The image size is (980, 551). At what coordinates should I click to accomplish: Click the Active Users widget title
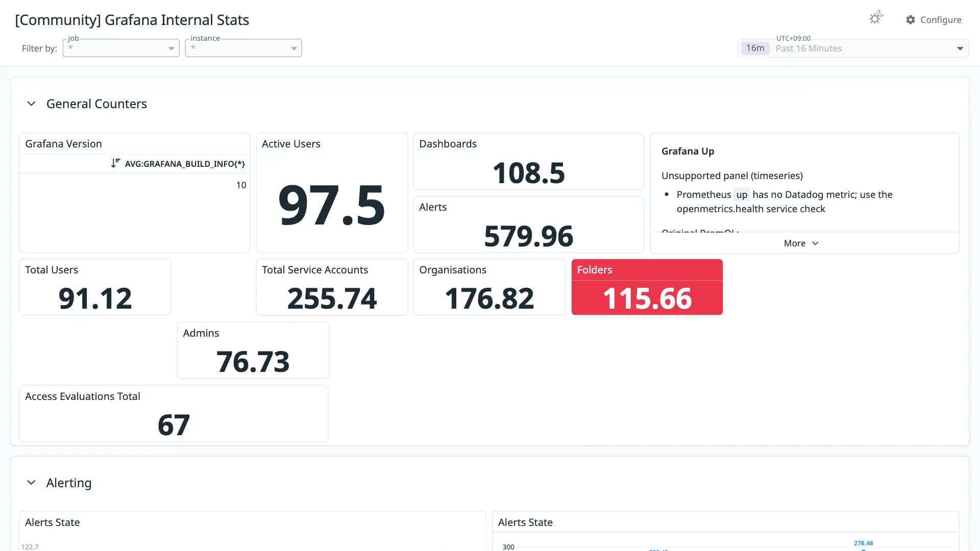pyautogui.click(x=291, y=144)
